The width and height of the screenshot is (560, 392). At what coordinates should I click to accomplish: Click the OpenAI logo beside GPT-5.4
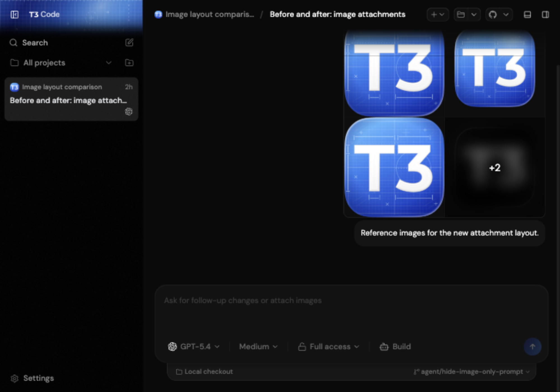pyautogui.click(x=172, y=347)
